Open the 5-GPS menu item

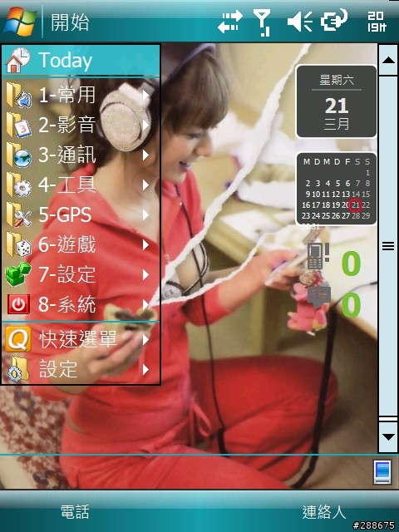81,214
